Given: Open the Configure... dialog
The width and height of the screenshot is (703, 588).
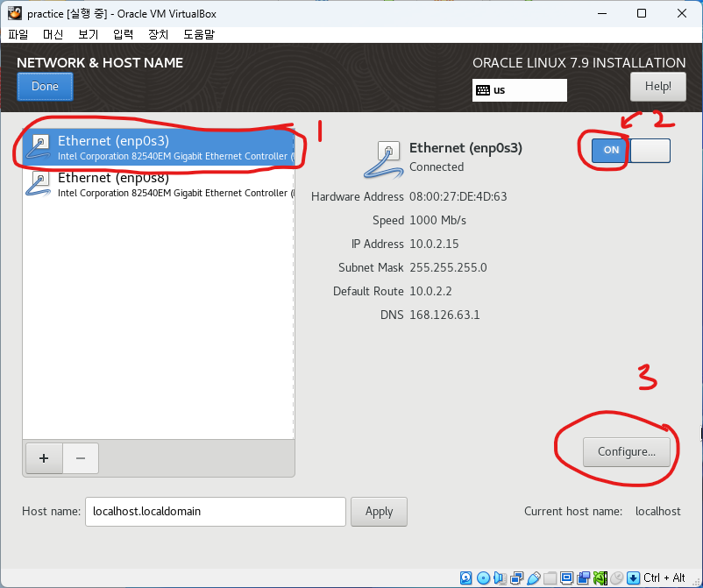Looking at the screenshot, I should (x=627, y=452).
